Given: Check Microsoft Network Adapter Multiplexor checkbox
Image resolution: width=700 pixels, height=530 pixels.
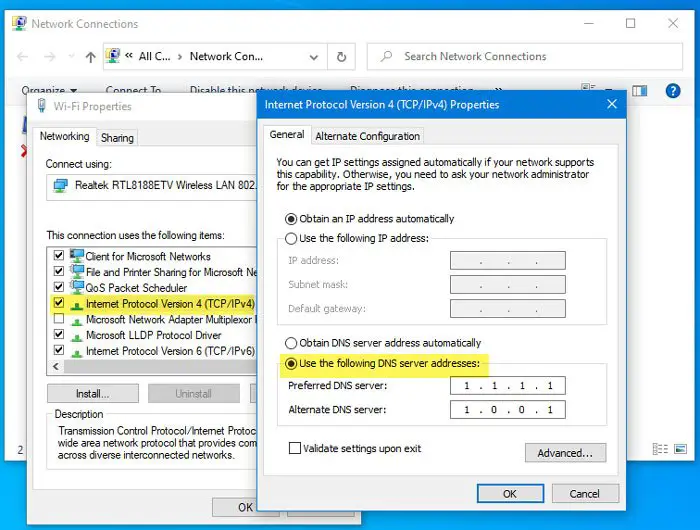Looking at the screenshot, I should coord(58,319).
